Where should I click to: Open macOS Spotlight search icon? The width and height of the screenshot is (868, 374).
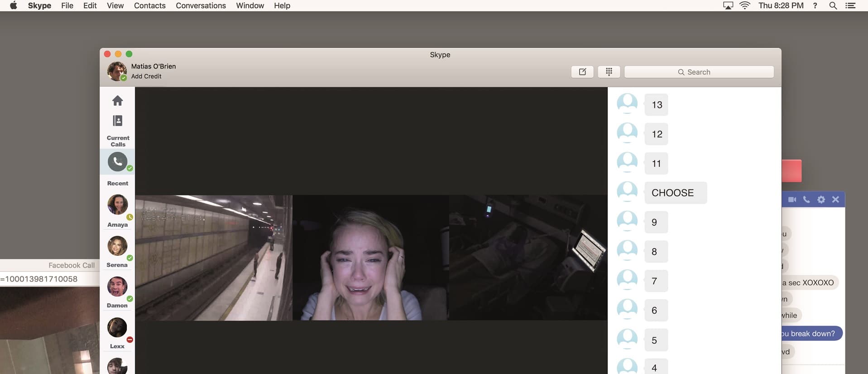pyautogui.click(x=833, y=5)
